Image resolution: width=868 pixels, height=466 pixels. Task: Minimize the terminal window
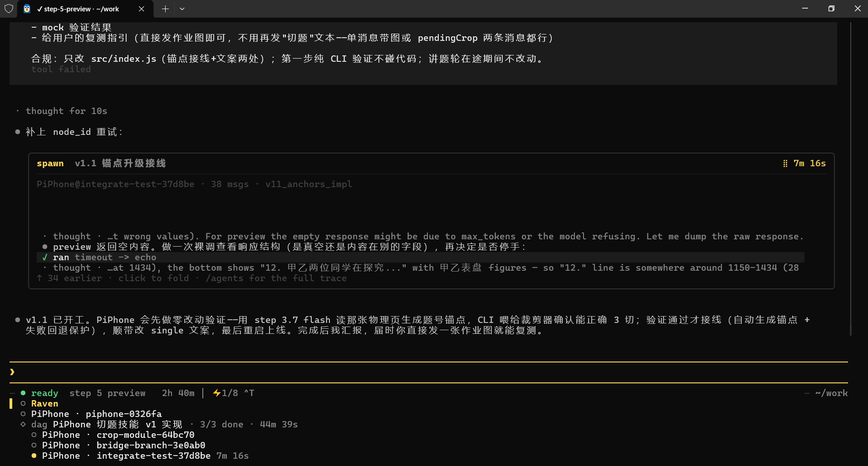805,9
